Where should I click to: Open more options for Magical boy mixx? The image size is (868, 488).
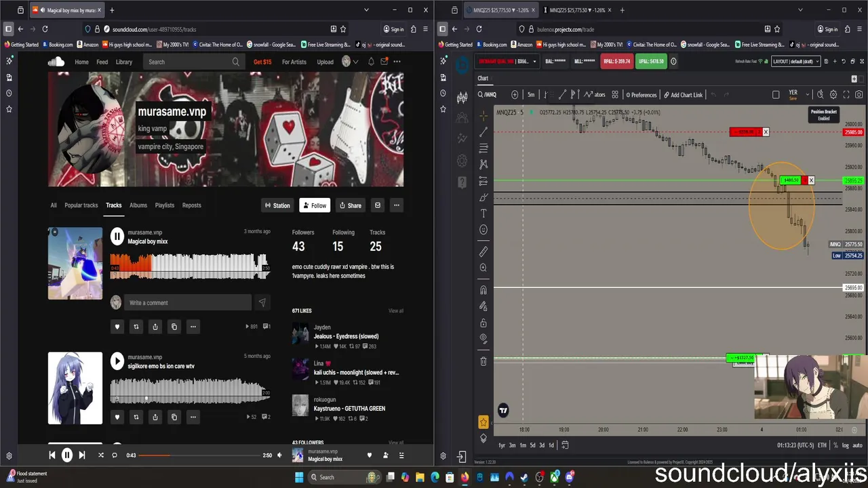193,327
